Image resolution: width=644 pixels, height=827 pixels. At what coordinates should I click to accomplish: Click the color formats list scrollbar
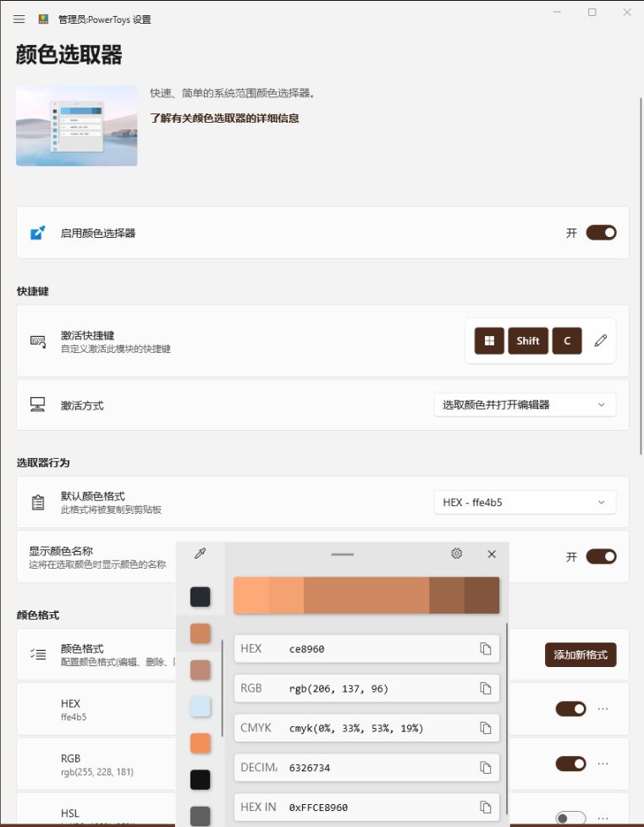pyautogui.click(x=507, y=719)
